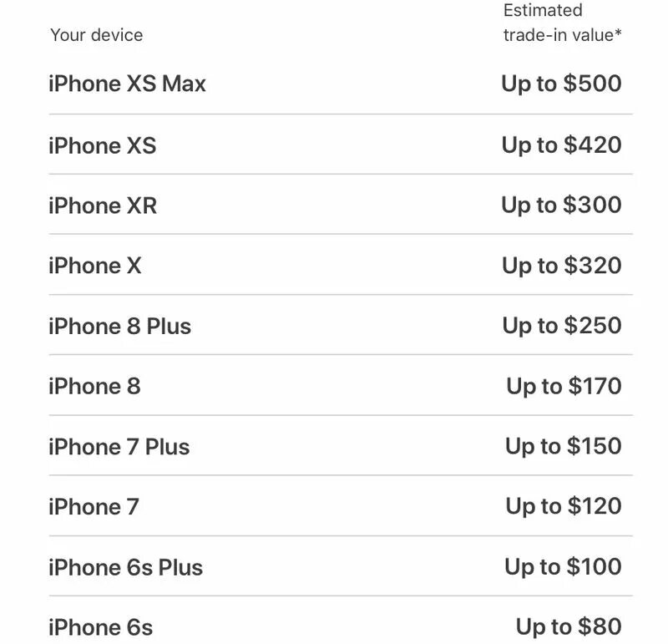668x644 pixels.
Task: Choose the iPhone X device row
Action: tap(95, 266)
